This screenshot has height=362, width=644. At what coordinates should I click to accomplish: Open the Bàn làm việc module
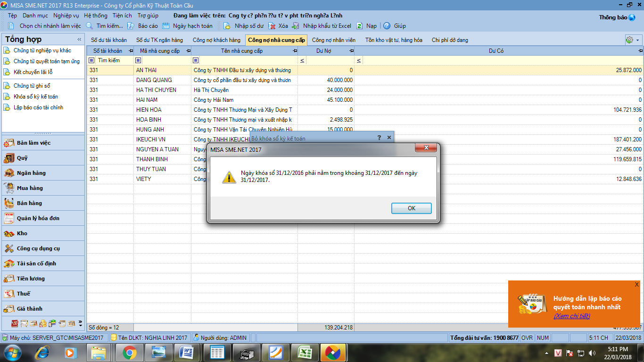coord(43,143)
